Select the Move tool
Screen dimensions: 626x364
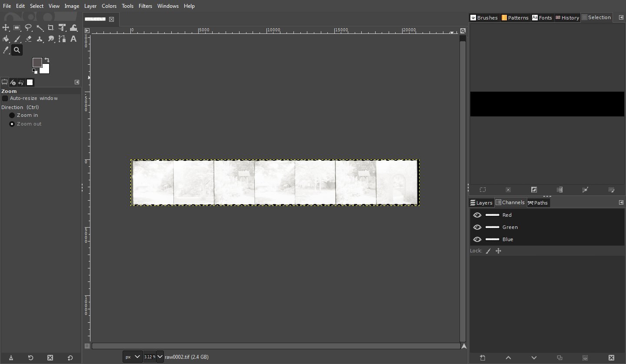coord(6,28)
